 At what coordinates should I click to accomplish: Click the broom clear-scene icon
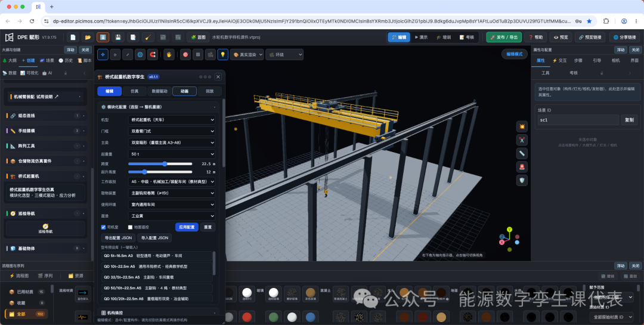tap(148, 38)
